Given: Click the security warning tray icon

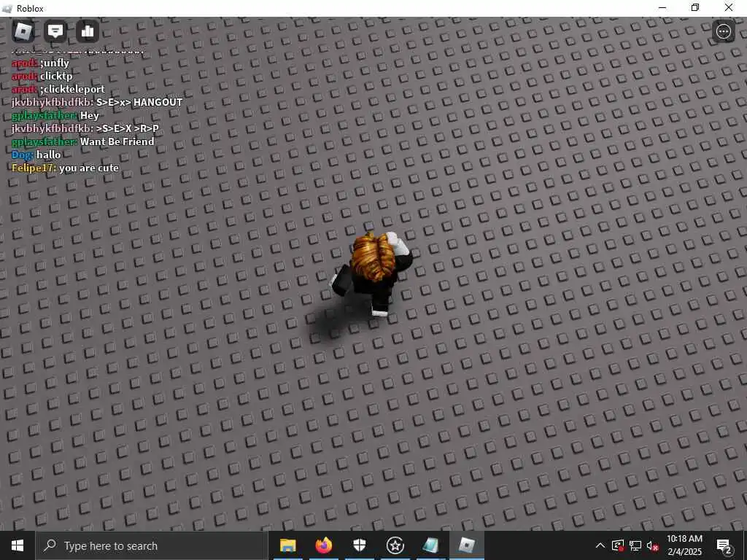Looking at the screenshot, I should click(618, 545).
